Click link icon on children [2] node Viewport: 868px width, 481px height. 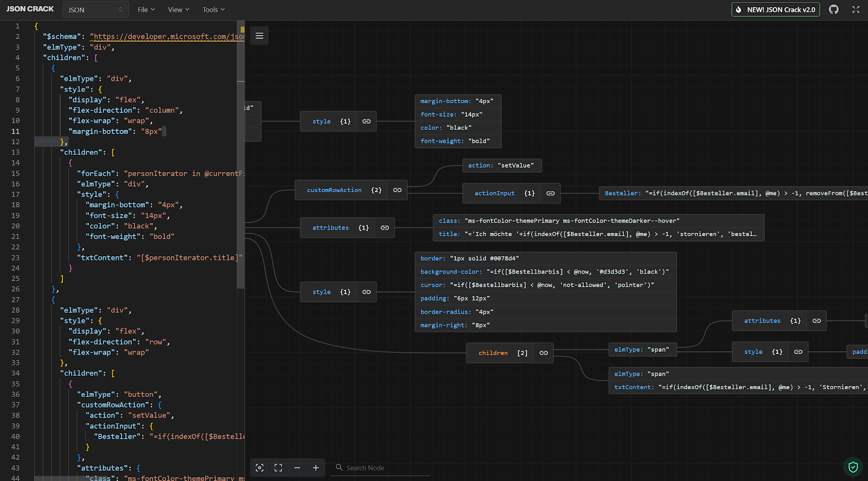tap(544, 353)
